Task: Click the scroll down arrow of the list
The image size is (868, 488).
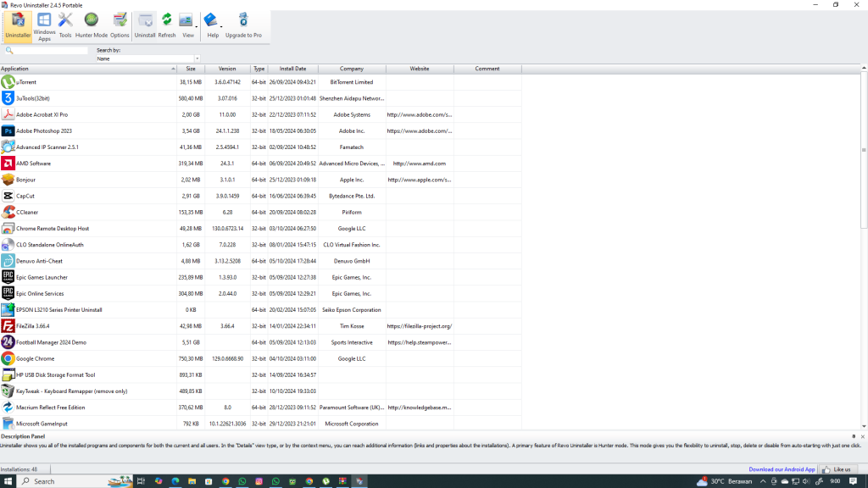Action: tap(864, 427)
